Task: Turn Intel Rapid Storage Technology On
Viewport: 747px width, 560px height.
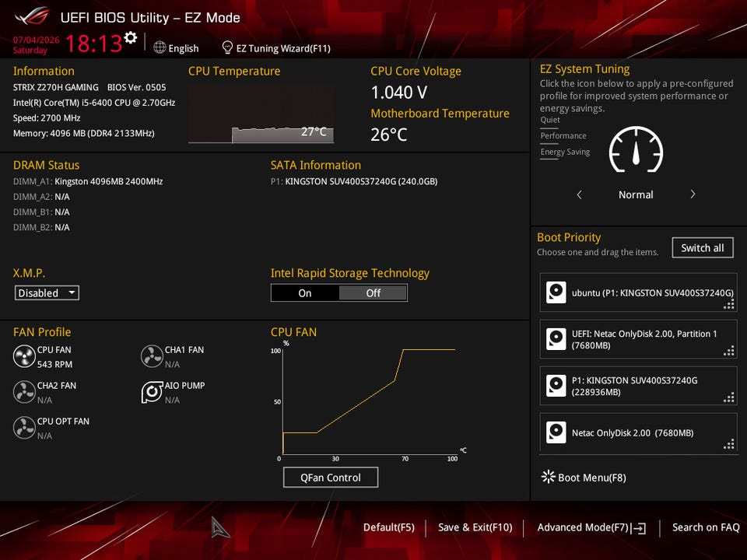Action: (x=305, y=293)
